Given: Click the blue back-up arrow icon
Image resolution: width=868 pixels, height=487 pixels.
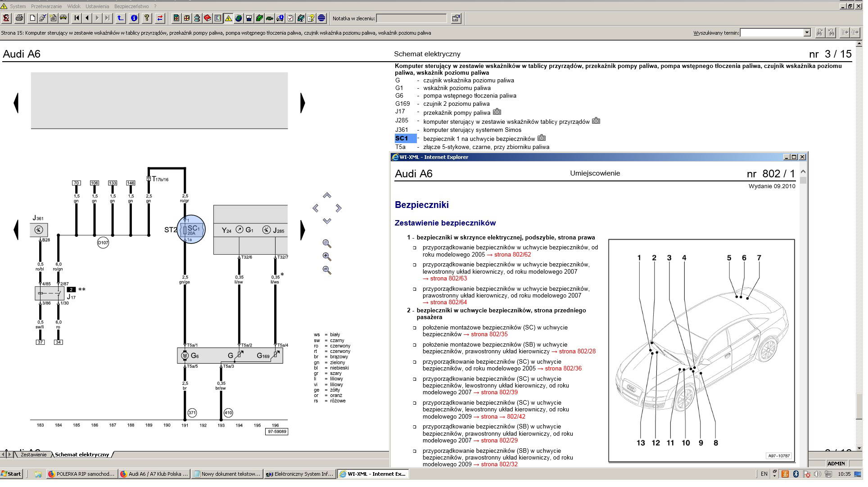Looking at the screenshot, I should click(121, 18).
